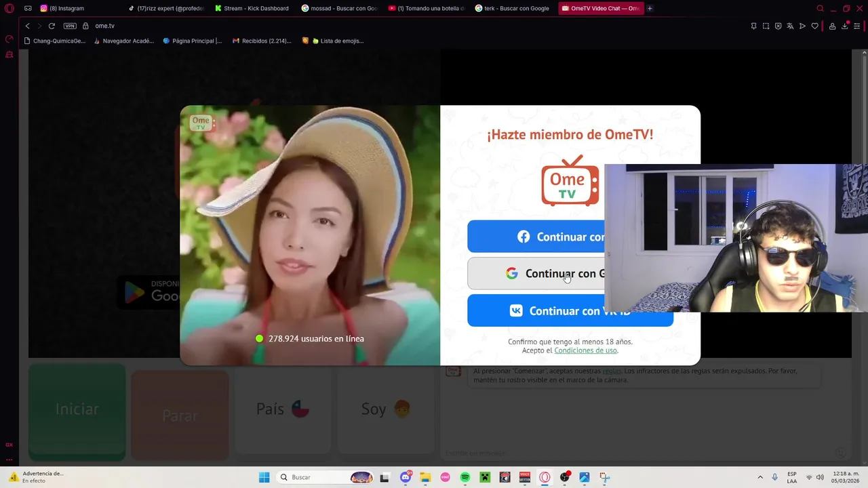868x488 pixels.
Task: Open Discord from the taskbar
Action: (406, 477)
